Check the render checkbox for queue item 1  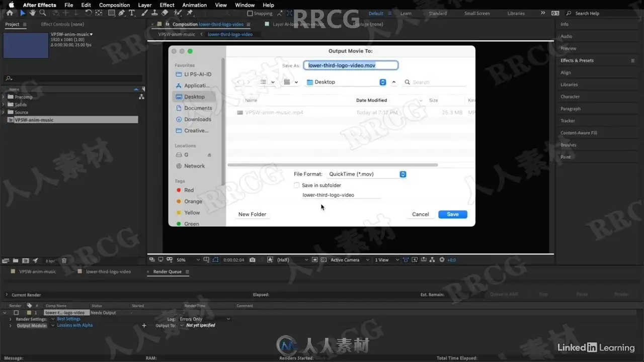[16, 313]
